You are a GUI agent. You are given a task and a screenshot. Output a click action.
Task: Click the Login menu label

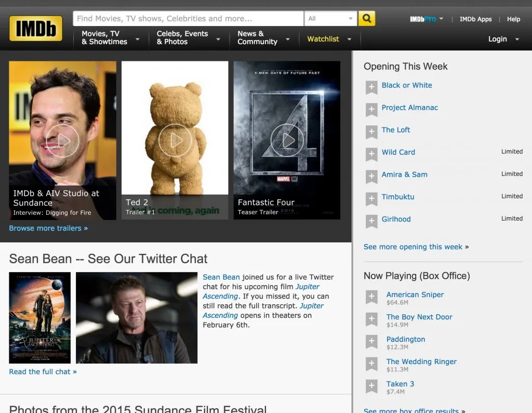point(497,39)
